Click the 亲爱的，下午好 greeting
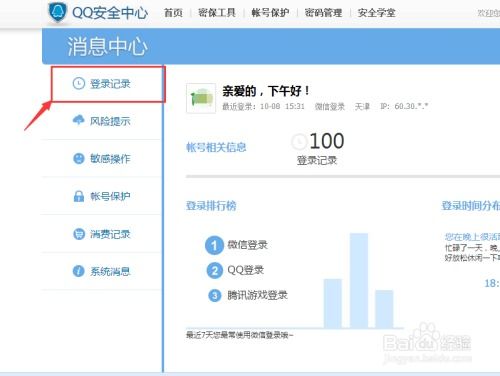 [266, 91]
